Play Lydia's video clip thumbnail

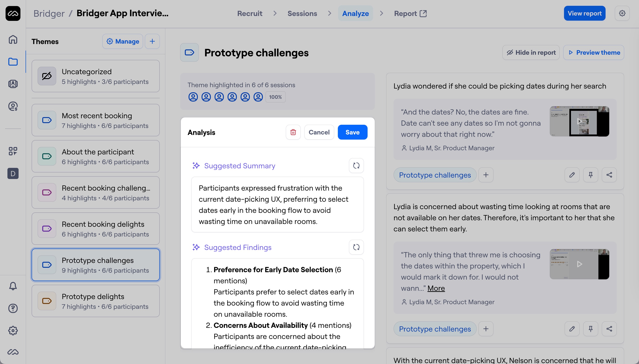[579, 121]
